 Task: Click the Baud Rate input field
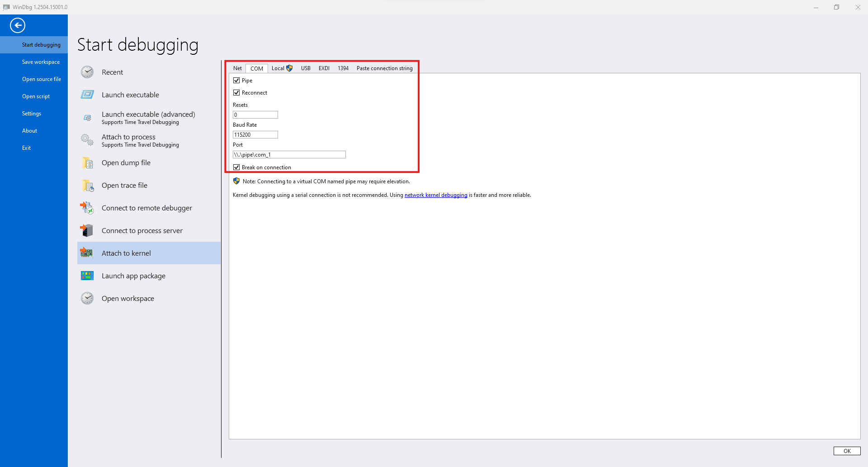tap(255, 135)
